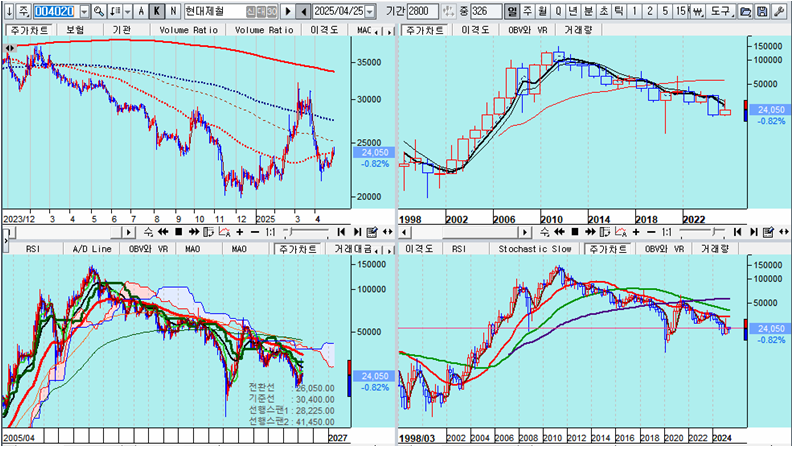Viewport: 794px width, 449px height.
Task: Click the four-arrow move icon beside 기간 field
Action: (448, 11)
